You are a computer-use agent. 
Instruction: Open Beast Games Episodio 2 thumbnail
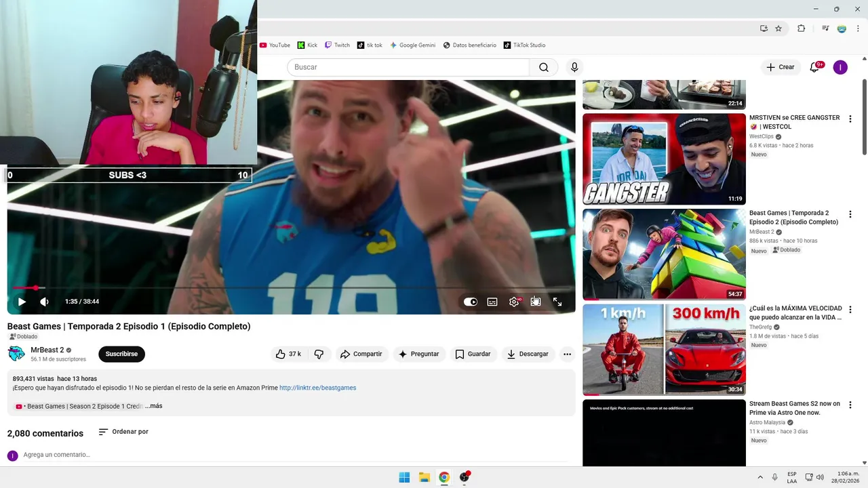point(664,254)
